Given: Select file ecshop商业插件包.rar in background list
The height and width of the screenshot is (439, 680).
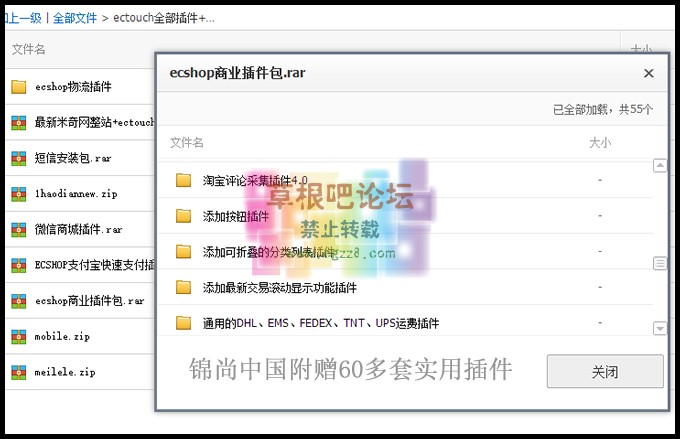Looking at the screenshot, I should click(89, 301).
